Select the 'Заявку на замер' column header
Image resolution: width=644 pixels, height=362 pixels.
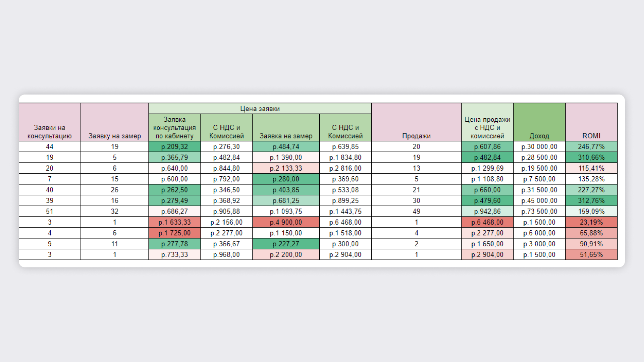115,122
